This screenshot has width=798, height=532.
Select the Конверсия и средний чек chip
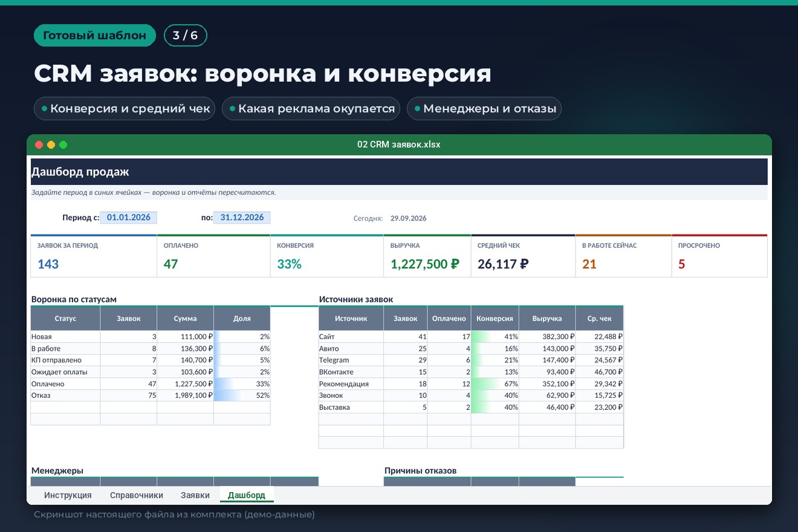[125, 109]
